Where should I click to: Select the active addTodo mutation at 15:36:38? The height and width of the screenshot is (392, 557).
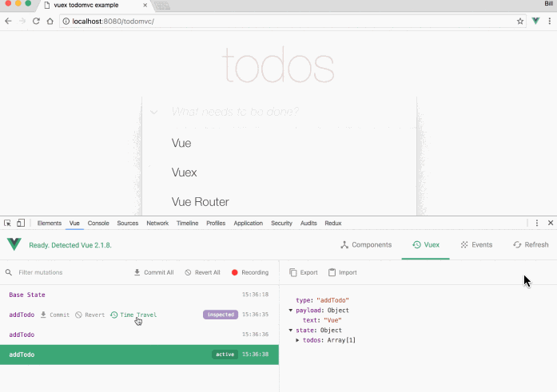(139, 354)
